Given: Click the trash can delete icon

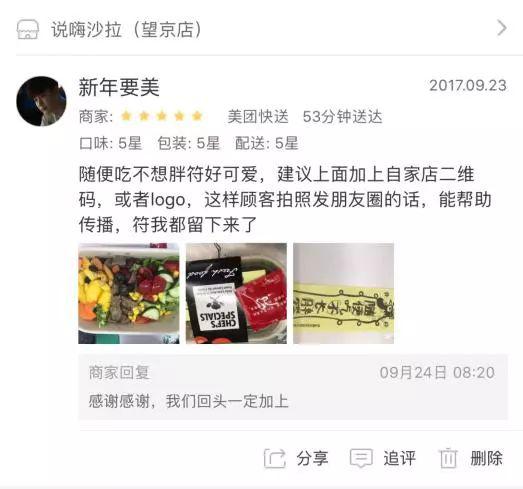Looking at the screenshot, I should [448, 458].
